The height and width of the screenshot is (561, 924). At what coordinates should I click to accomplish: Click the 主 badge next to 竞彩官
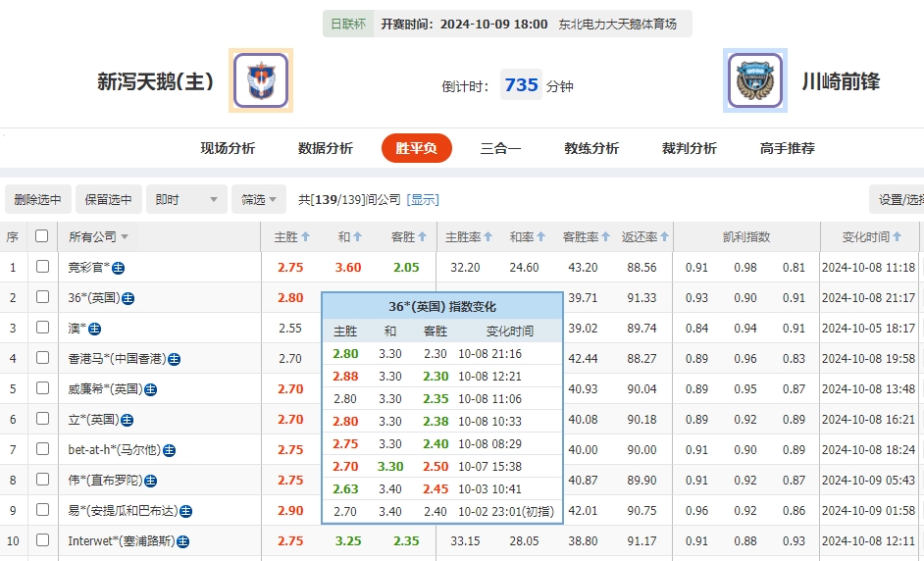(x=119, y=267)
